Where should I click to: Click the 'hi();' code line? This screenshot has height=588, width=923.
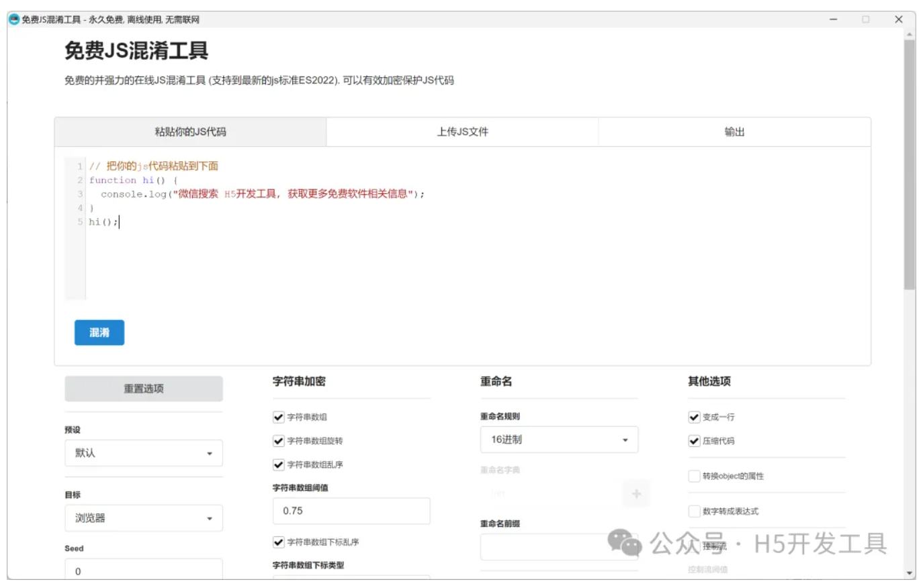103,222
